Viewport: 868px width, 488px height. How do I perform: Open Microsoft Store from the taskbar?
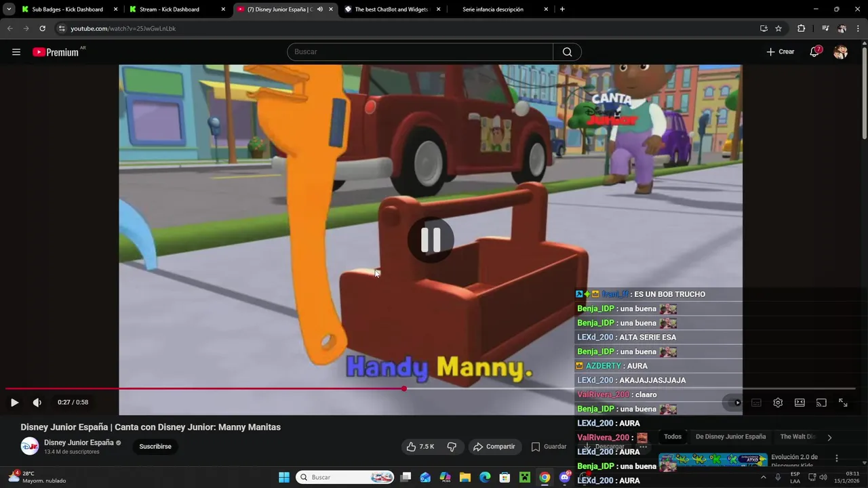(x=505, y=477)
